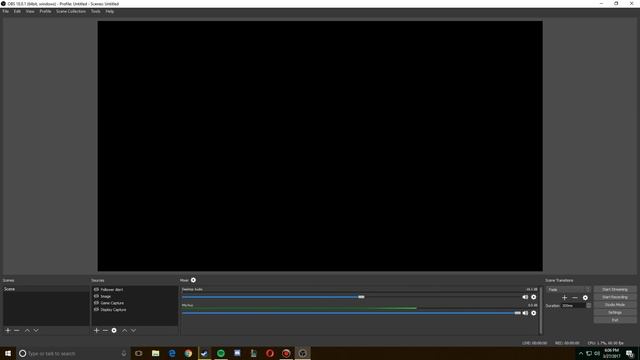Viewport: 640px width, 360px height.
Task: Open Opera browser from taskbar
Action: (x=270, y=353)
